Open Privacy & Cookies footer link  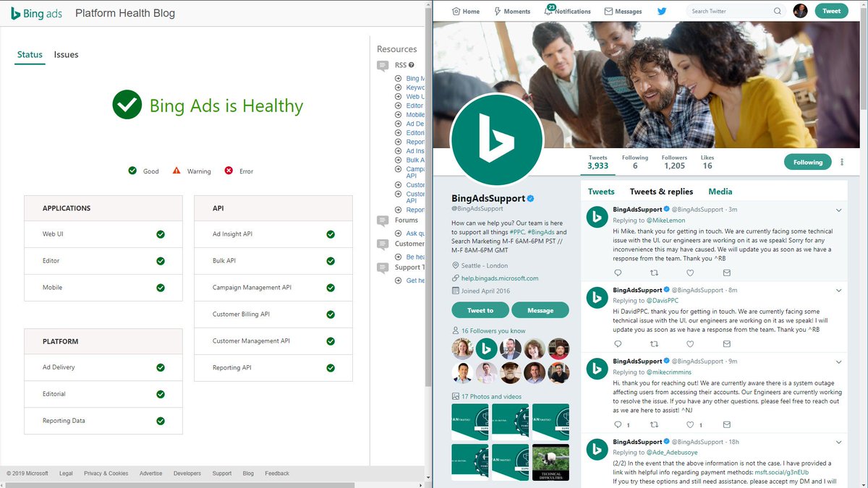[x=106, y=474]
